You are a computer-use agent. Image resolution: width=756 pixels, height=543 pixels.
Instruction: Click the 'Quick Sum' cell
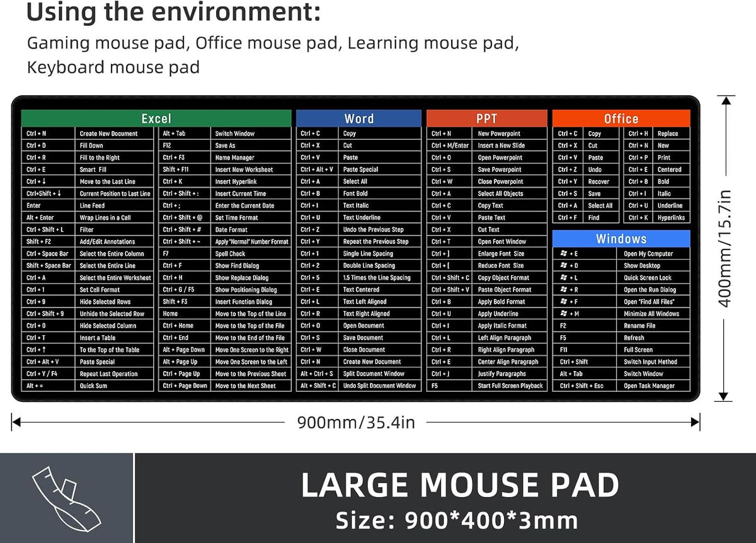coord(115,386)
